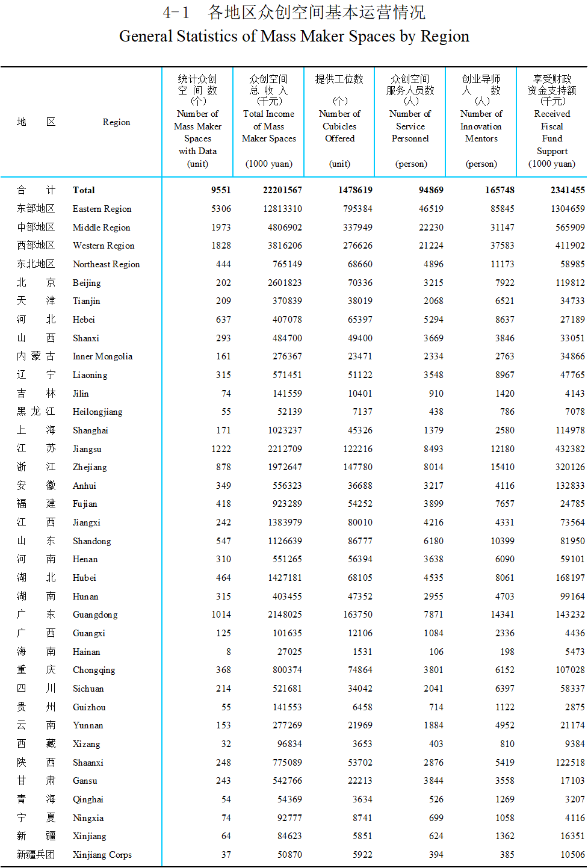Select the 'Total Income of Mass Maker Spaces' header
The height and width of the screenshot is (868, 588).
pos(268,126)
